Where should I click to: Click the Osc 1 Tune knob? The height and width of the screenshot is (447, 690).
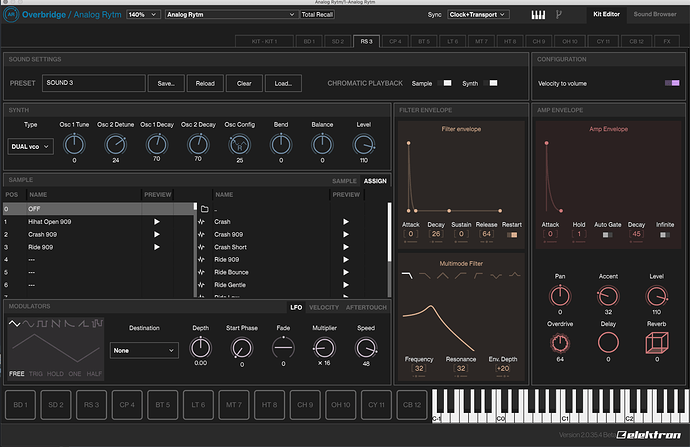pyautogui.click(x=74, y=145)
